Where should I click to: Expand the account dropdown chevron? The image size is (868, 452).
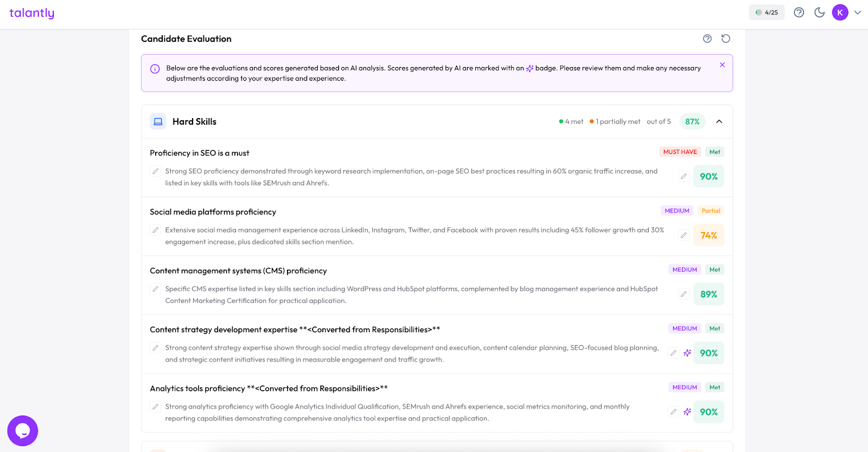click(858, 12)
